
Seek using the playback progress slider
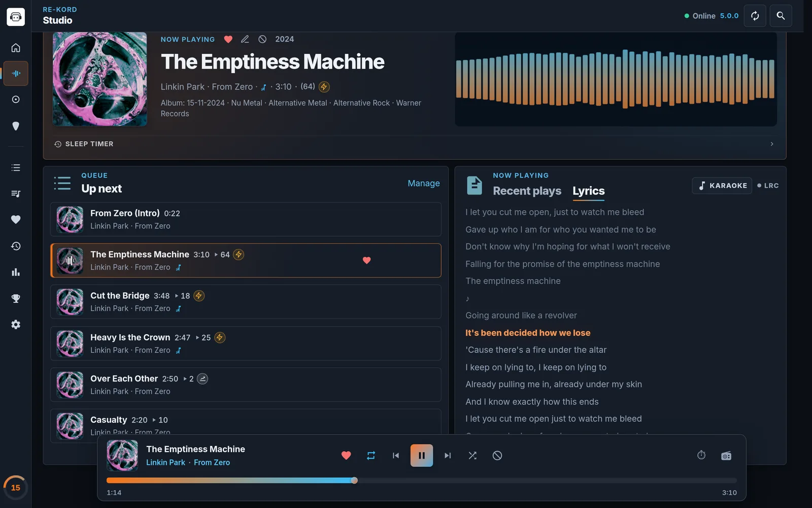422,481
